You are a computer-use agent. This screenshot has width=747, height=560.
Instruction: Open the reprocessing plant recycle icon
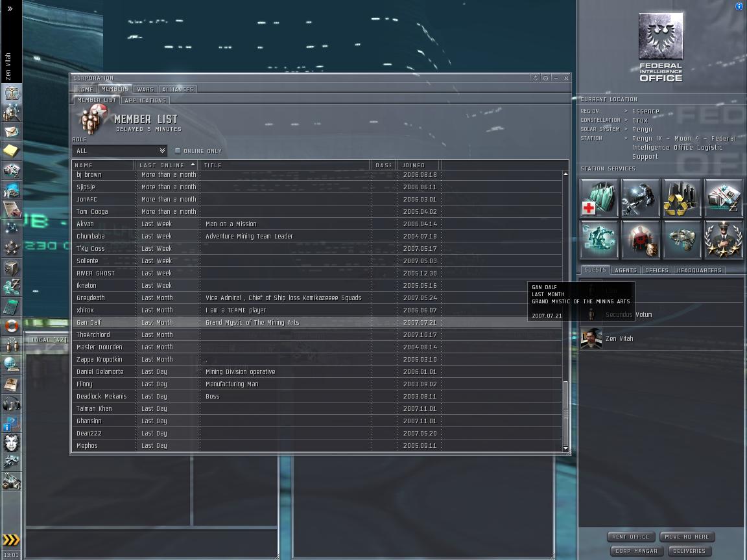(x=682, y=198)
